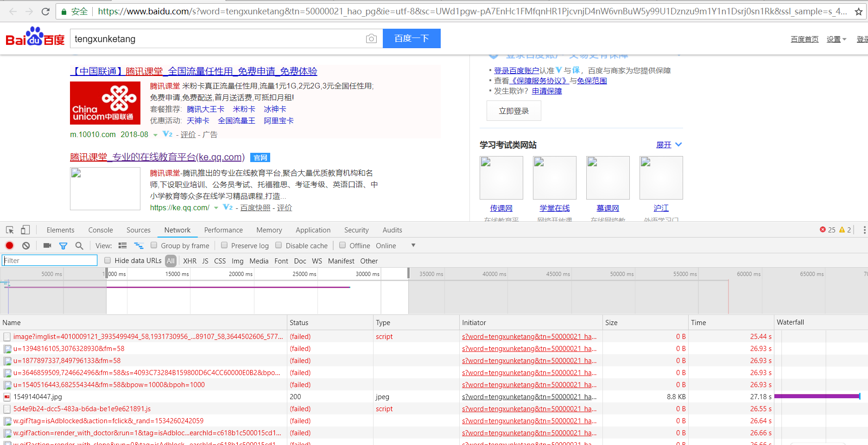Filter requests by XHR
This screenshot has width=868, height=445.
(x=190, y=261)
